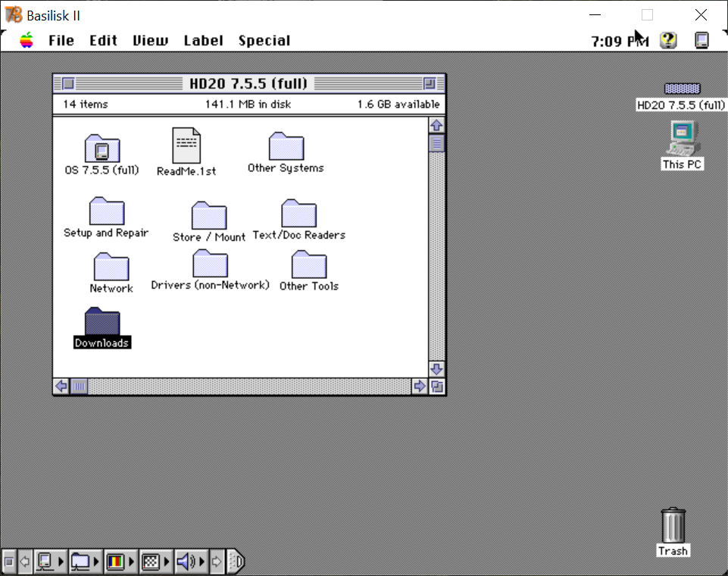Click the horizontal scroll thumb
728x576 pixels.
(79, 386)
